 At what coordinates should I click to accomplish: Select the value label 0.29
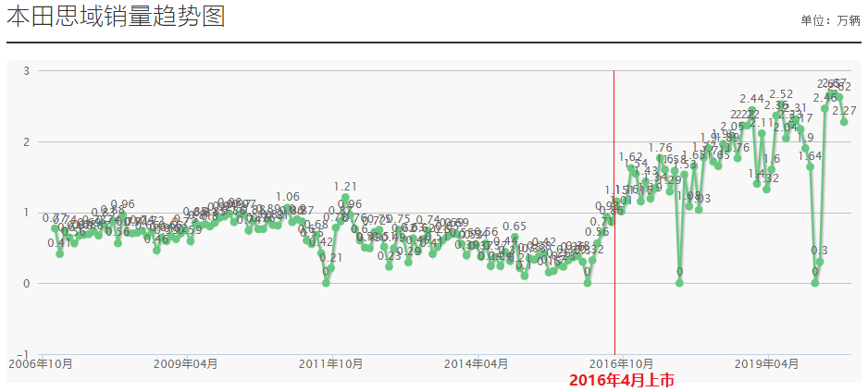tap(408, 251)
